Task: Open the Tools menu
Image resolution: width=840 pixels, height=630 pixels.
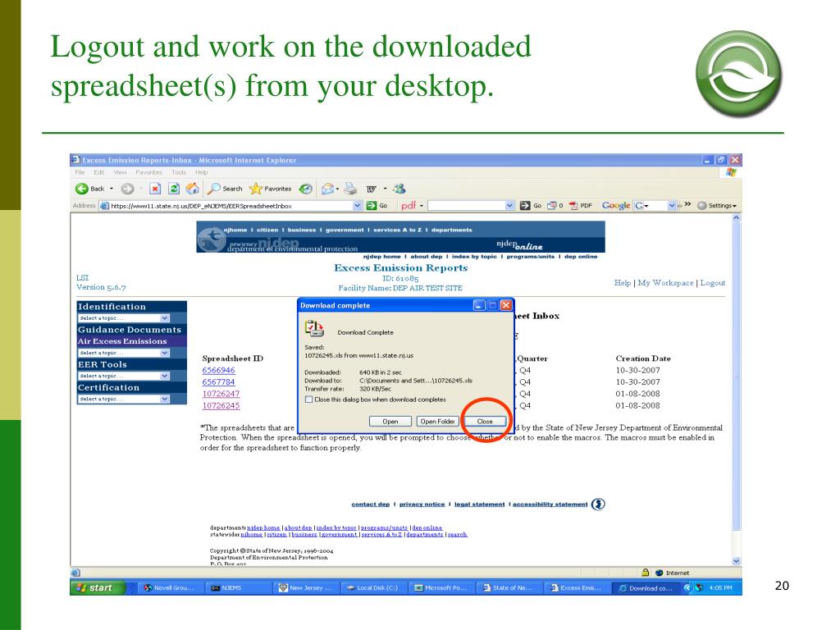Action: point(179,172)
